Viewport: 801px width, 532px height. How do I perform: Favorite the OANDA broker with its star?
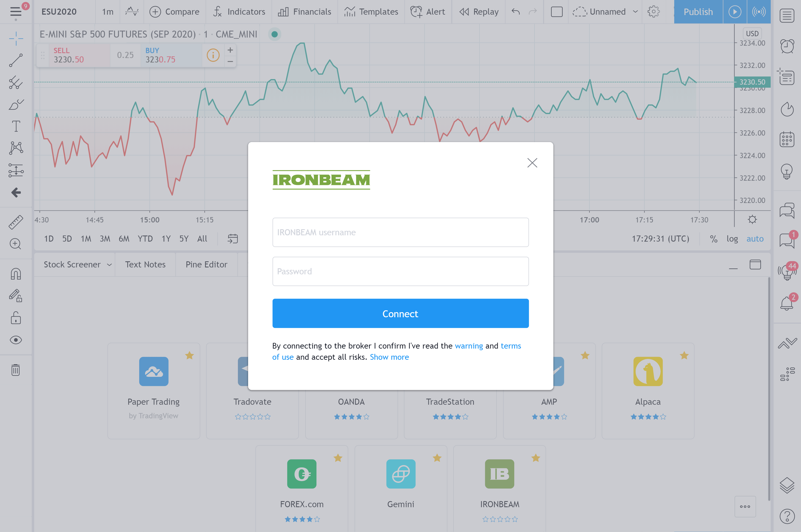pyautogui.click(x=387, y=355)
